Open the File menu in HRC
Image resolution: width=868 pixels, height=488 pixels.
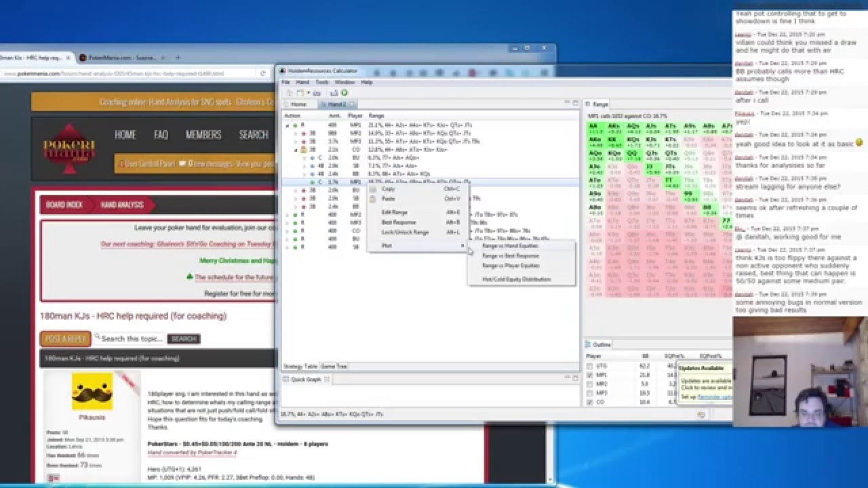(x=285, y=82)
